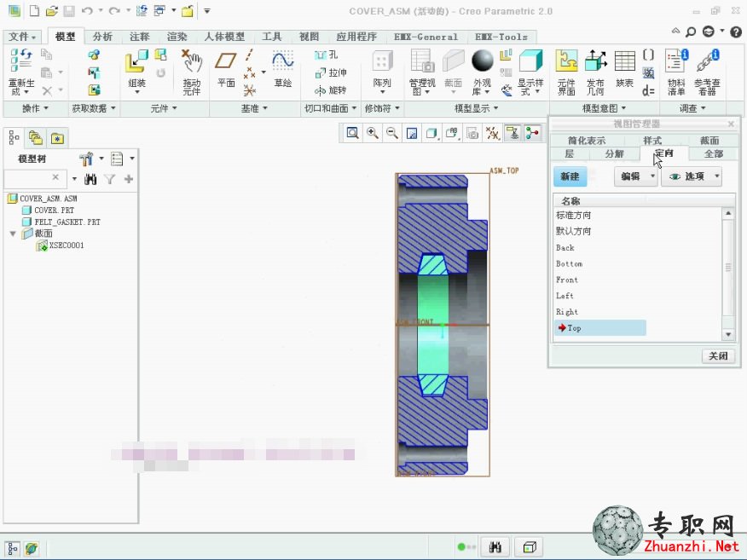Image resolution: width=747 pixels, height=560 pixels.
Task: Expand the 模型显示 group dropdown
Action: [477, 108]
